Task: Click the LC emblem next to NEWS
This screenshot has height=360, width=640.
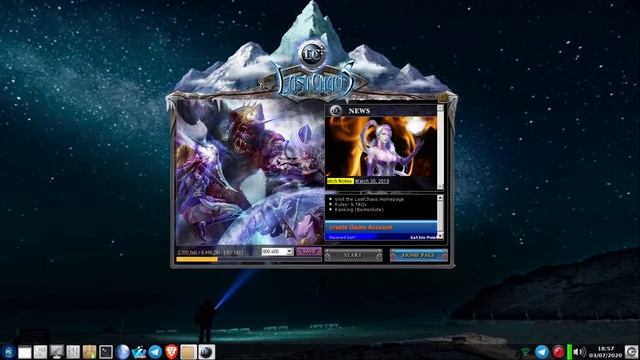Action: [x=336, y=110]
